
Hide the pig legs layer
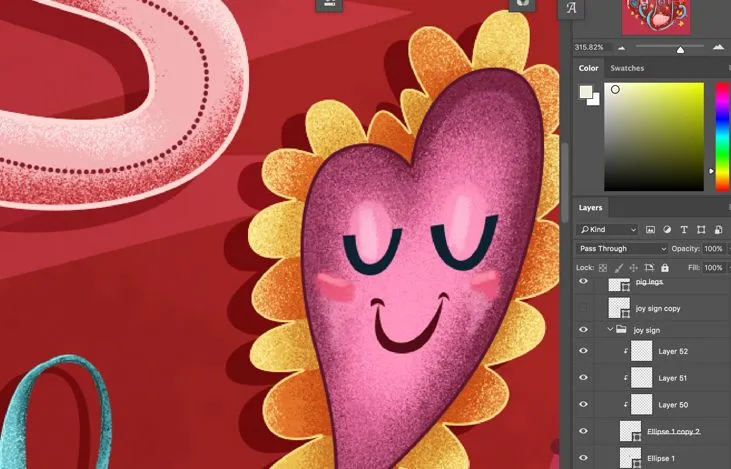(583, 282)
